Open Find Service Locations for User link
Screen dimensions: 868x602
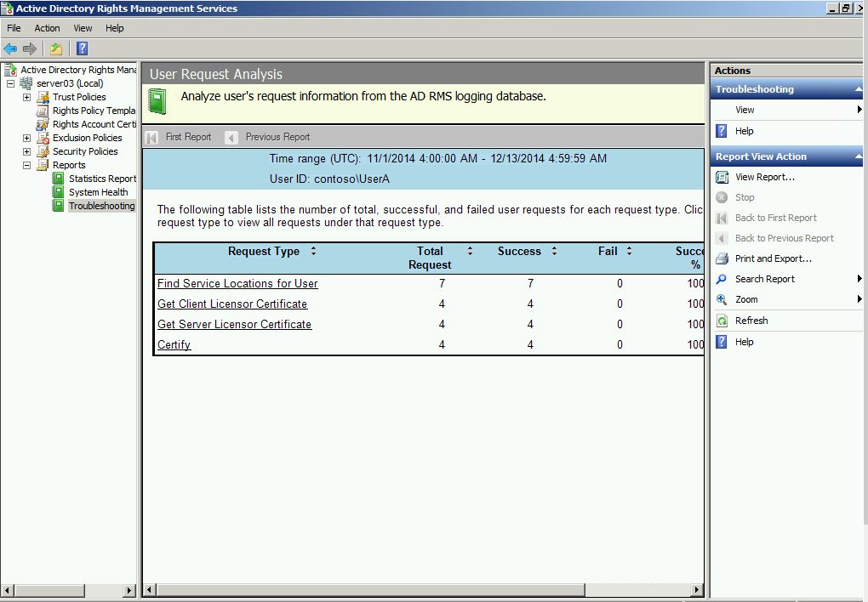[237, 283]
